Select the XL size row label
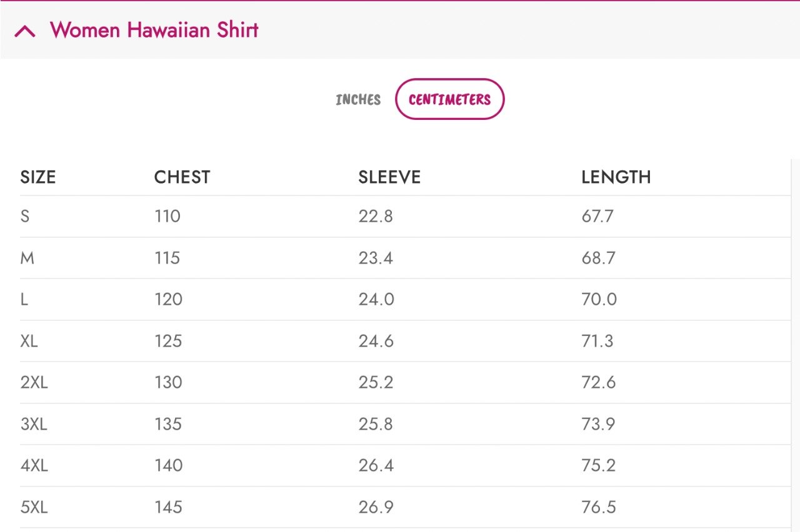Viewport: 800px width, 532px height. tap(29, 341)
